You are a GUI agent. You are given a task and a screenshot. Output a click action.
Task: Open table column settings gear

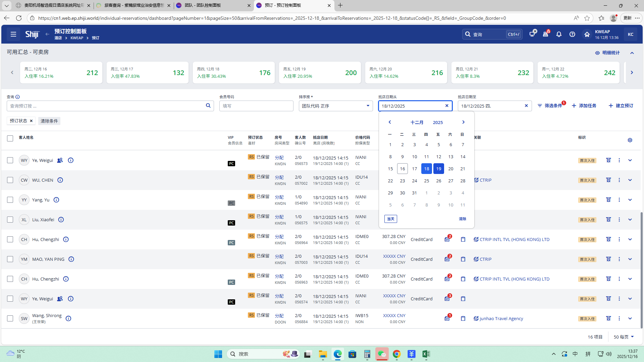point(630,140)
